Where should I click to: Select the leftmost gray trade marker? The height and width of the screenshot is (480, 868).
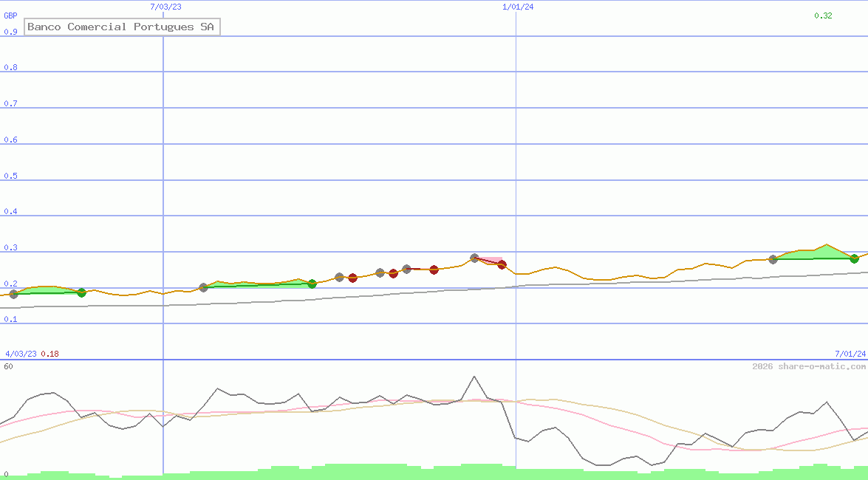click(13, 294)
